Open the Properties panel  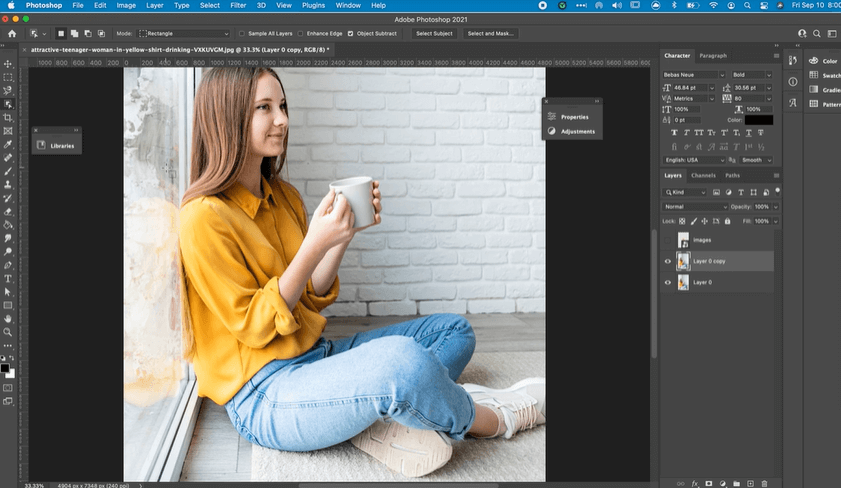pos(572,117)
